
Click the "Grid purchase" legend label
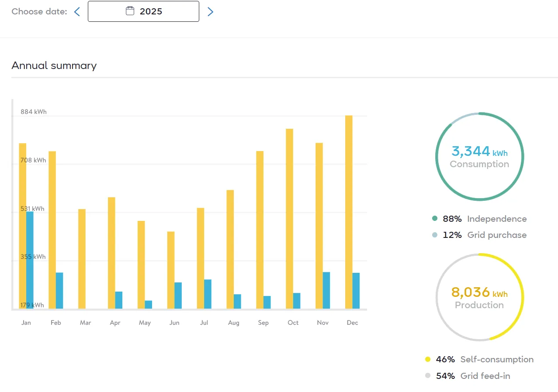497,235
